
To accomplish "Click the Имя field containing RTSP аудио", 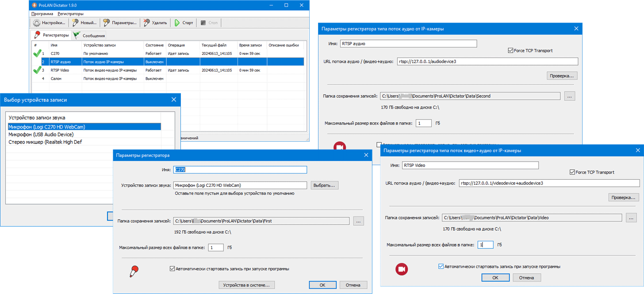I will pos(408,43).
